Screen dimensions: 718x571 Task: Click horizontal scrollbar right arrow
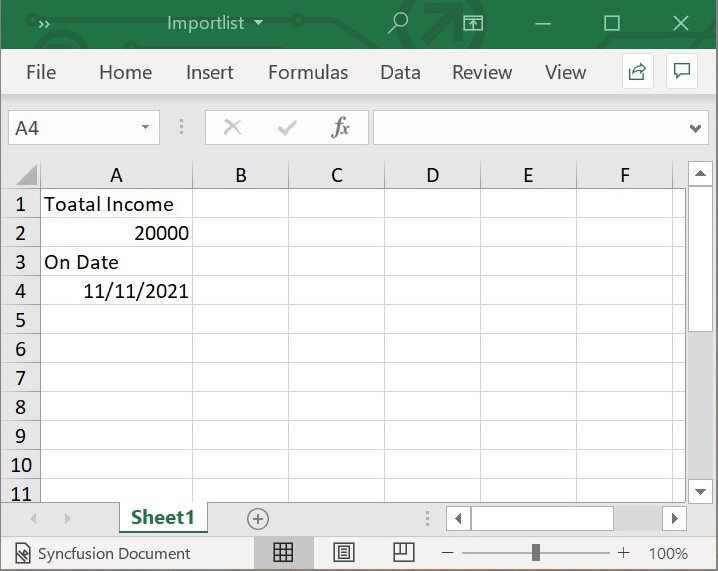[674, 518]
